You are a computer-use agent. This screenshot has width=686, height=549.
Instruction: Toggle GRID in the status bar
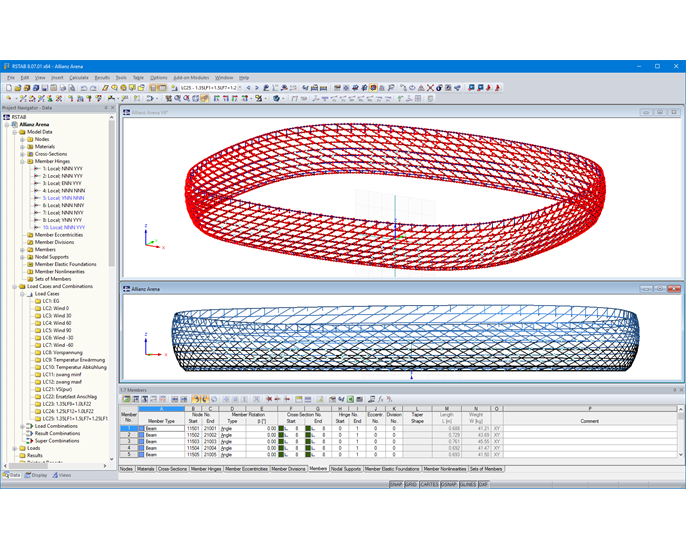[x=411, y=485]
